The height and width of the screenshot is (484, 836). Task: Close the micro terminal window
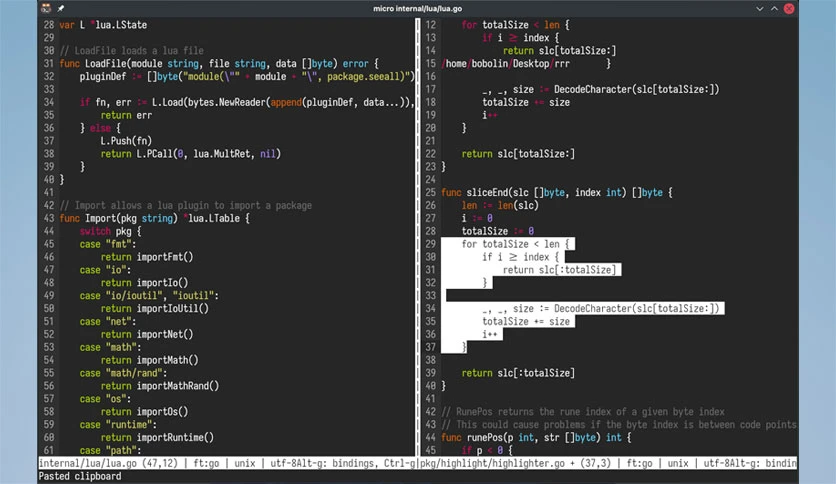coord(789,9)
